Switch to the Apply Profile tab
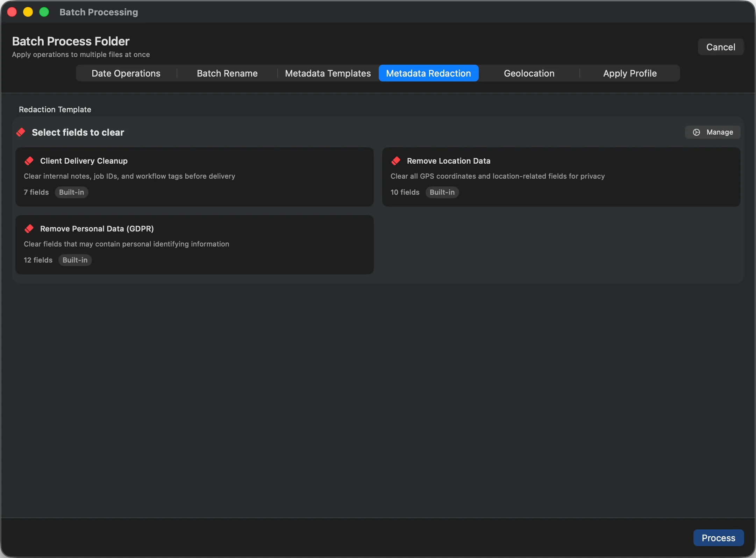This screenshot has height=558, width=756. pyautogui.click(x=630, y=73)
